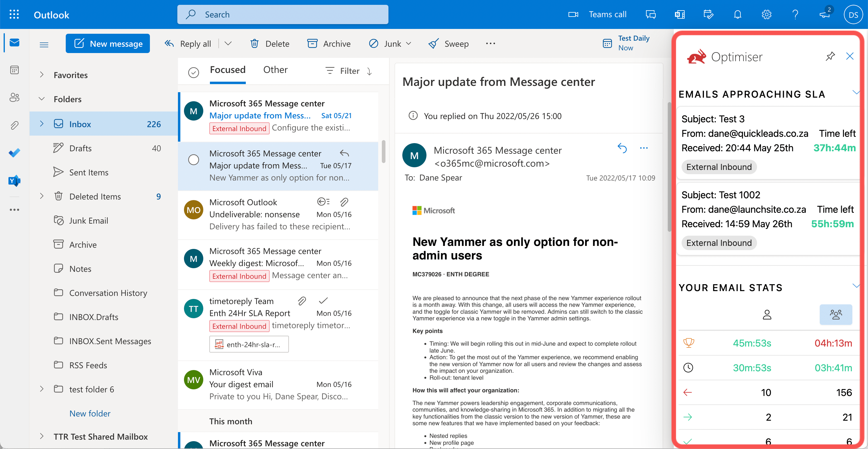
Task: Select the Tue 05/17 message circle
Action: tap(193, 159)
